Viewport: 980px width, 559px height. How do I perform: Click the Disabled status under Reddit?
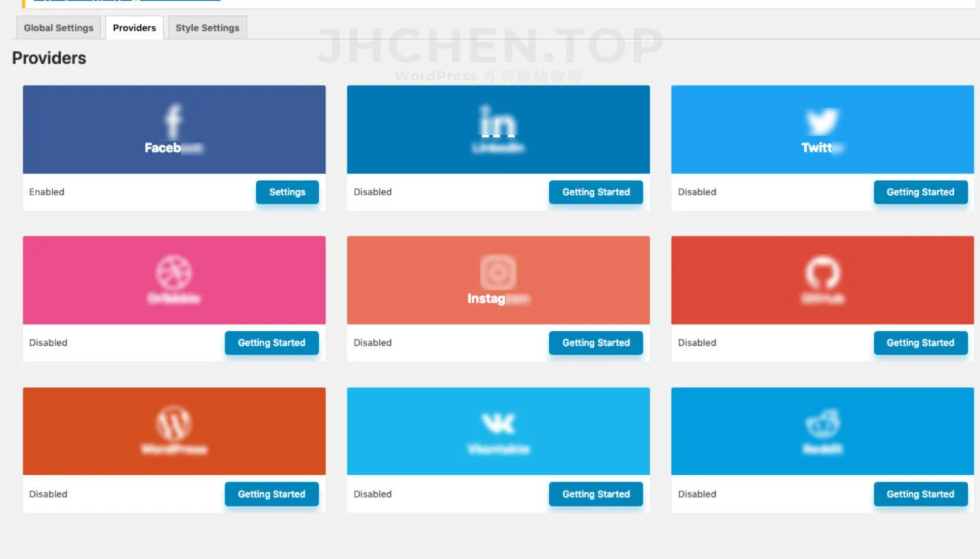697,494
